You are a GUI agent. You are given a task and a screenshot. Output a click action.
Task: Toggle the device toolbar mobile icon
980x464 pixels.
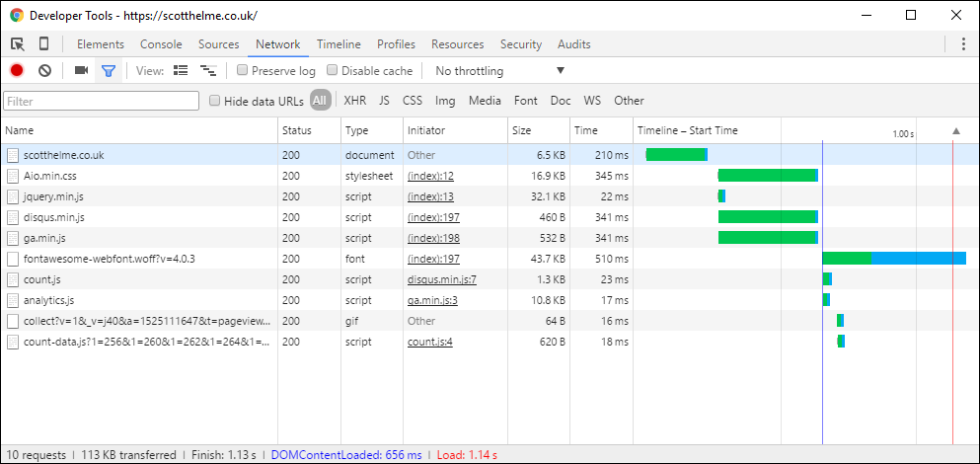[44, 44]
